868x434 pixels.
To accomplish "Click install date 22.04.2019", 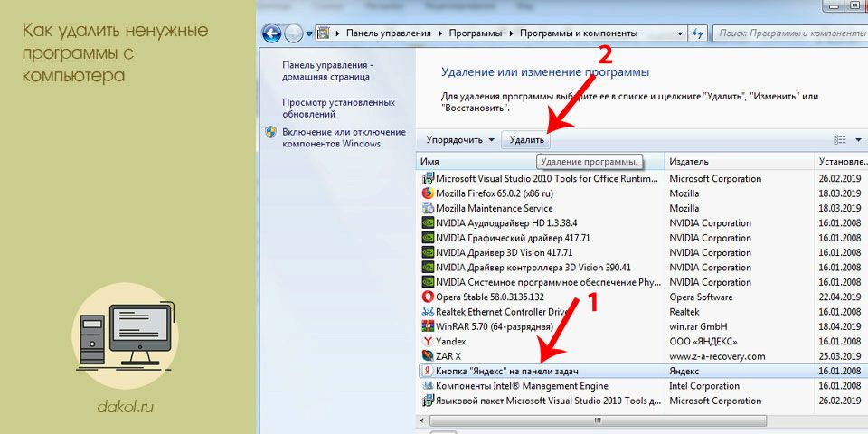I will [840, 297].
